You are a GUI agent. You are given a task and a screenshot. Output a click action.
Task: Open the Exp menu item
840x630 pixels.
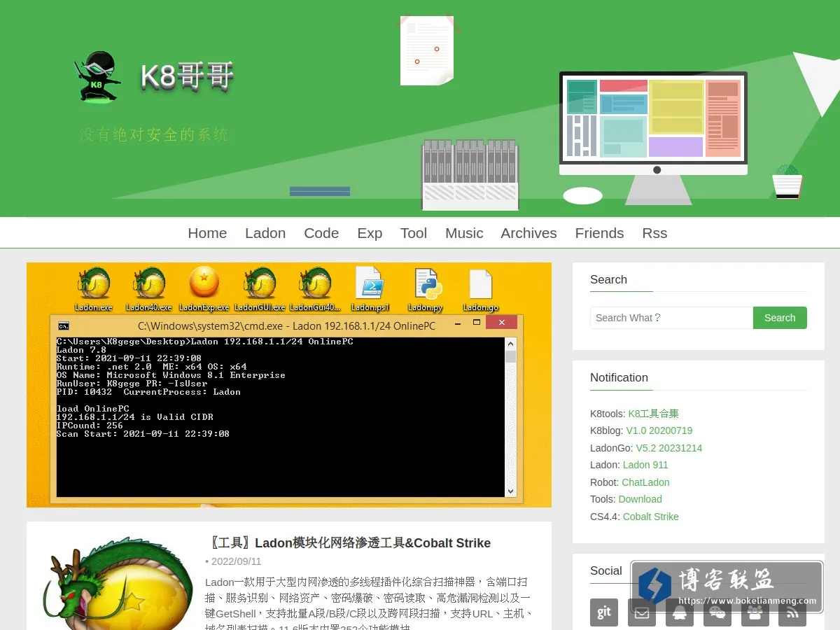click(x=370, y=233)
